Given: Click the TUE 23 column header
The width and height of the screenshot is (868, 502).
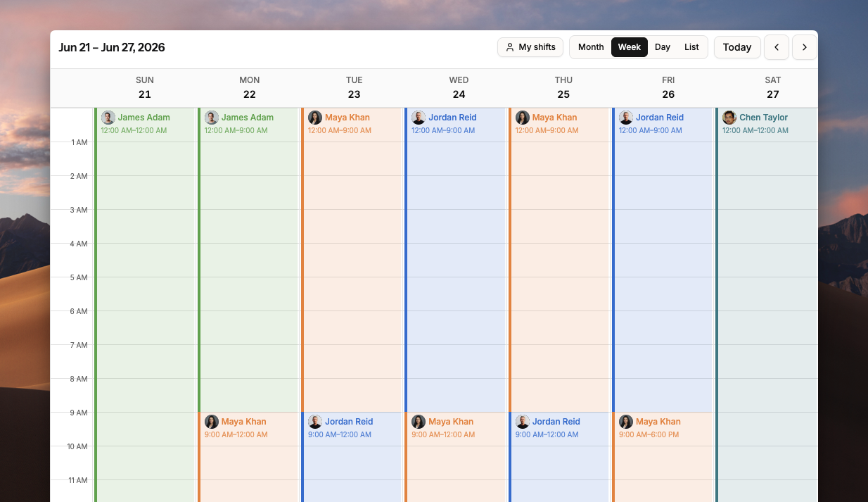Looking at the screenshot, I should [354, 87].
